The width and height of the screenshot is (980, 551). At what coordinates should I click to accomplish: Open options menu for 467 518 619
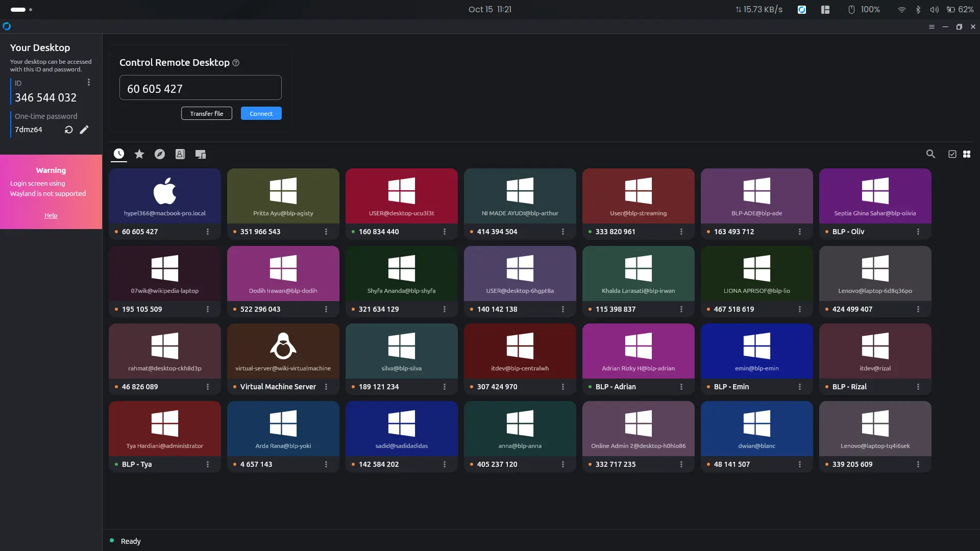tap(800, 309)
